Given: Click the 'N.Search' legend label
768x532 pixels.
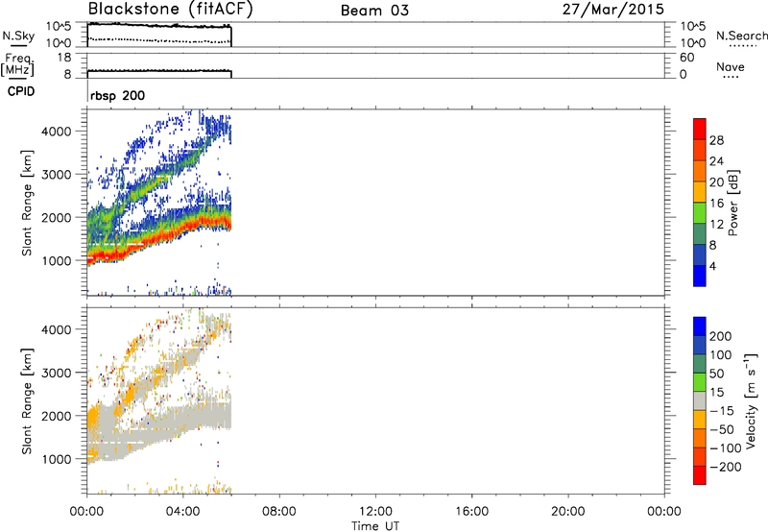Looking at the screenshot, I should click(x=742, y=36).
